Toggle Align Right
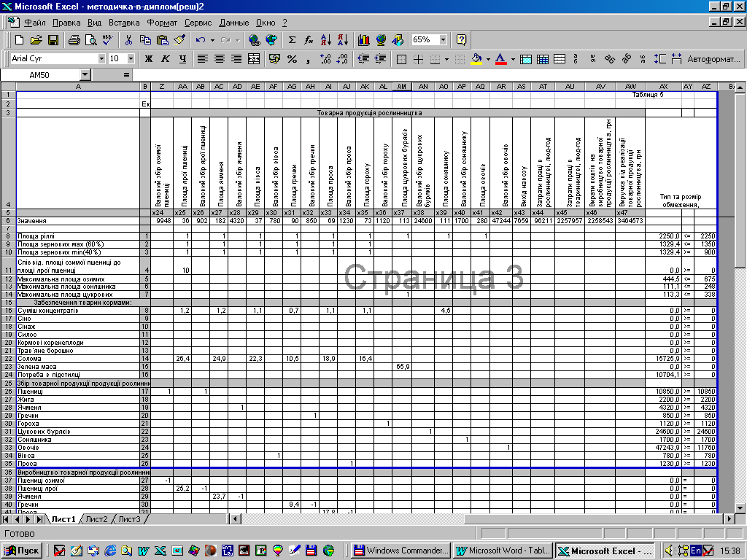 click(236, 59)
